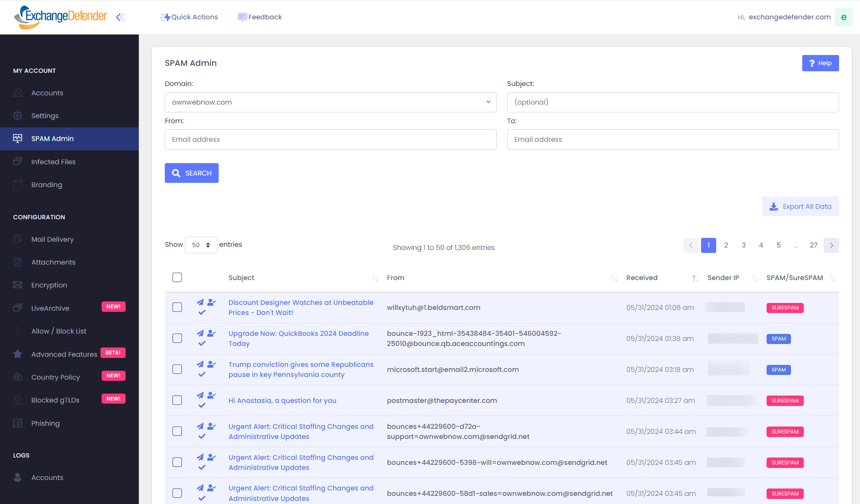Select the SPAM Admin sidebar icon
This screenshot has width=860, height=504.
[x=17, y=138]
